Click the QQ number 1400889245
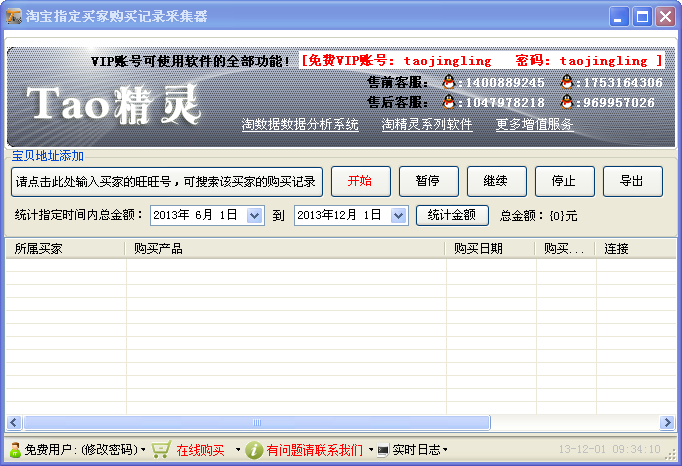This screenshot has width=682, height=466. click(505, 83)
